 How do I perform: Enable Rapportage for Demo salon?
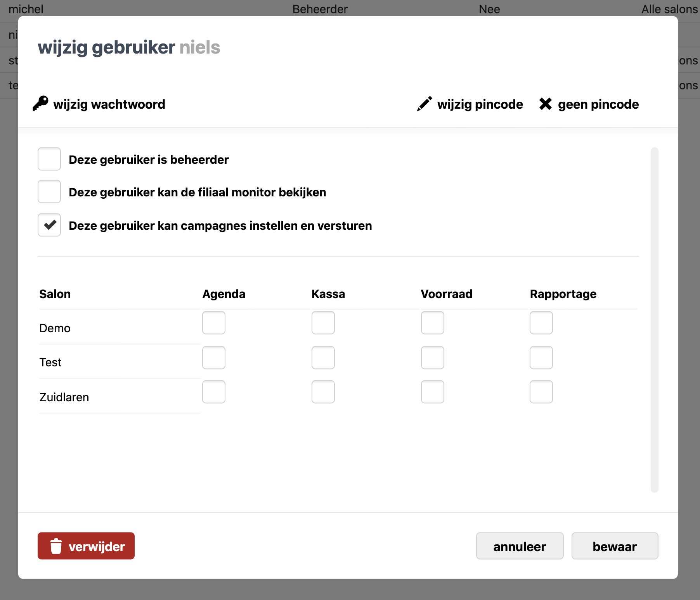[x=541, y=323]
